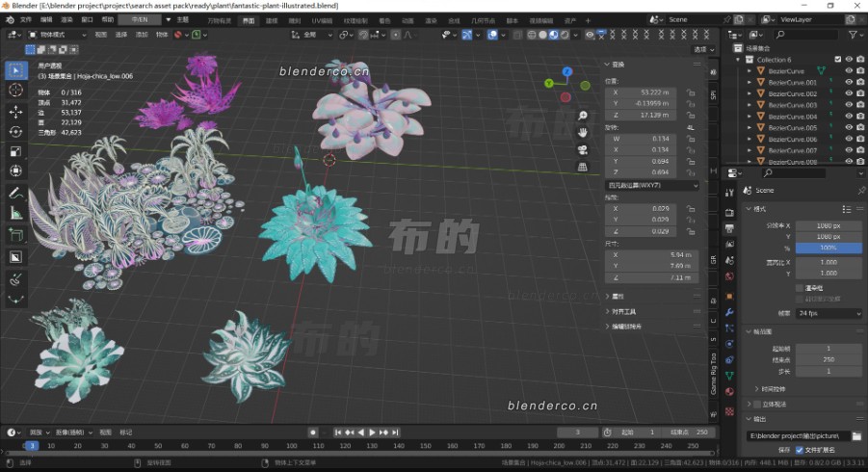Click current frame marker 3 on timeline
Screen dimensions: 868x472
coord(32,445)
